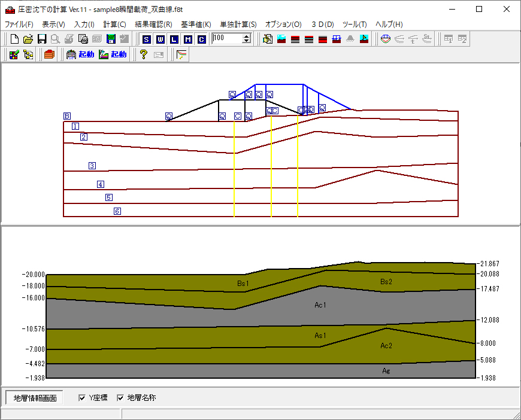Click the yellow question mark help icon
This screenshot has width=521, height=420.
point(144,54)
